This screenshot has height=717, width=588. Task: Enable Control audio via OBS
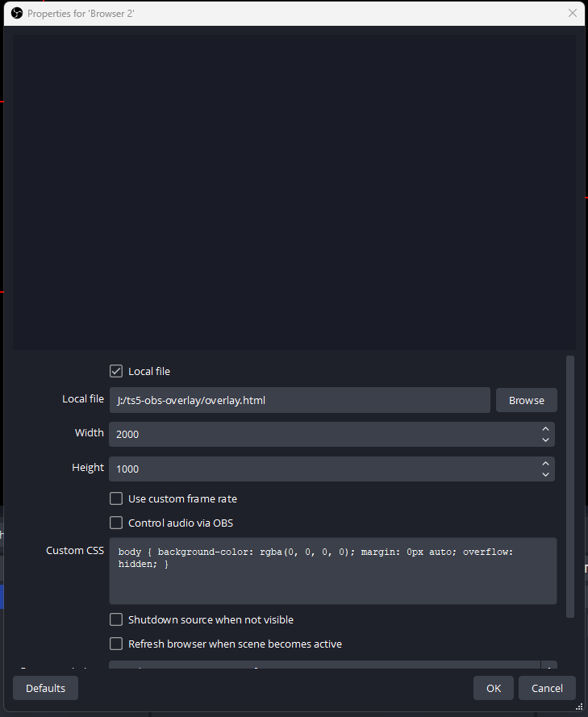point(116,523)
